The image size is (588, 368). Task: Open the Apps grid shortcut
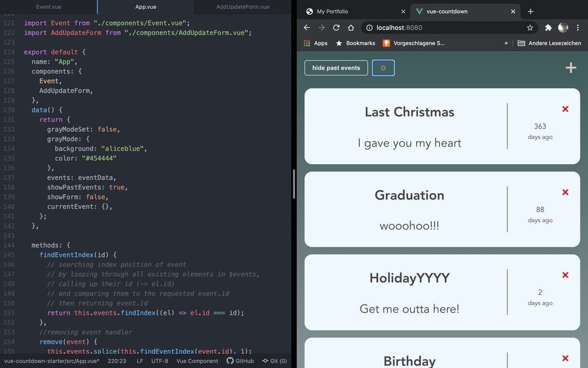tap(315, 43)
